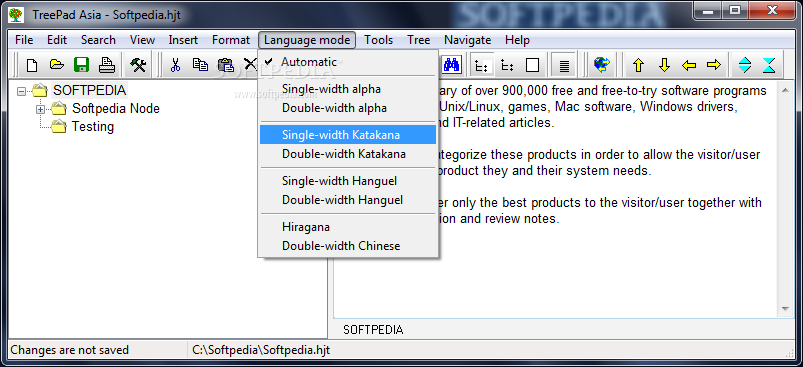The width and height of the screenshot is (803, 367).
Task: Click the TreePad tree icon in the title bar
Action: (16, 14)
